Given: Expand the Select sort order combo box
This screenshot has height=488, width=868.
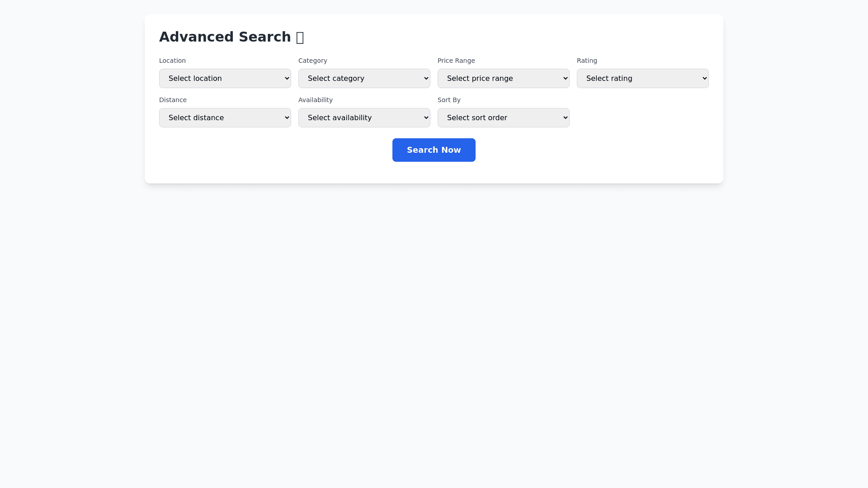Looking at the screenshot, I should pyautogui.click(x=503, y=117).
